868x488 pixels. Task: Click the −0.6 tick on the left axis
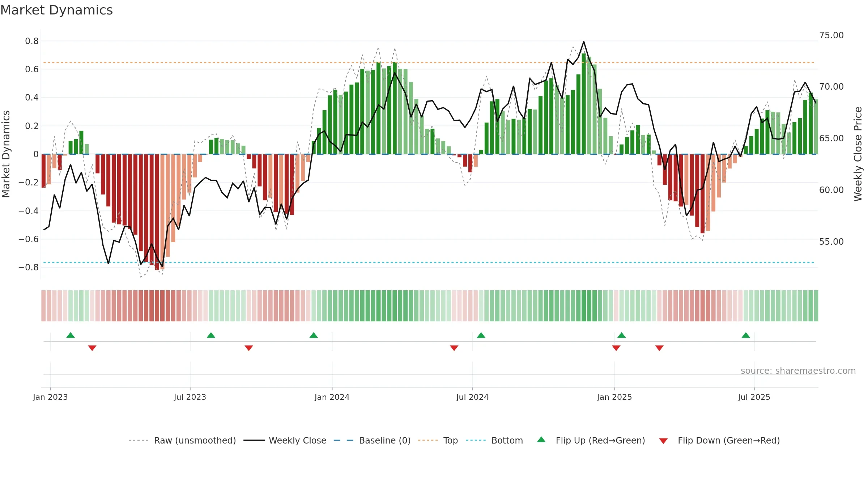(29, 239)
